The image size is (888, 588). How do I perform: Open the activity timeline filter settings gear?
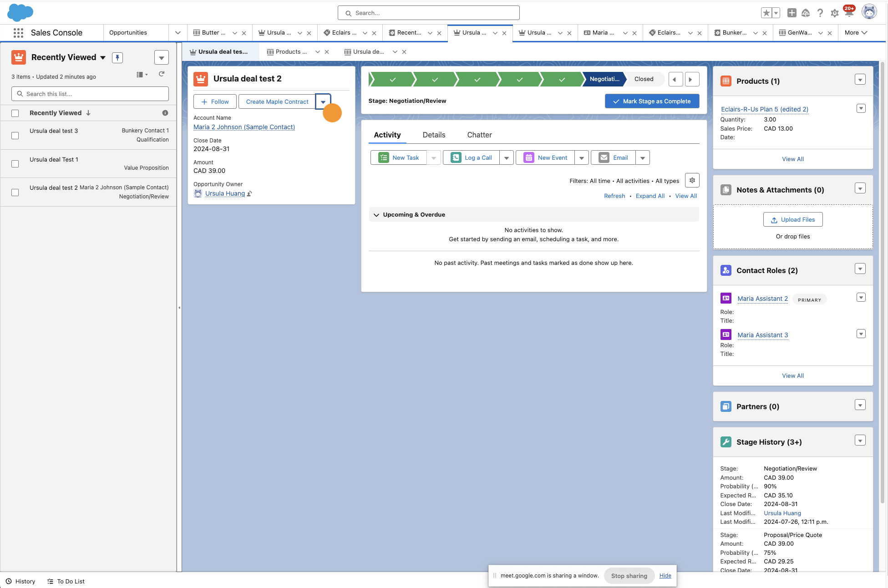pyautogui.click(x=692, y=181)
